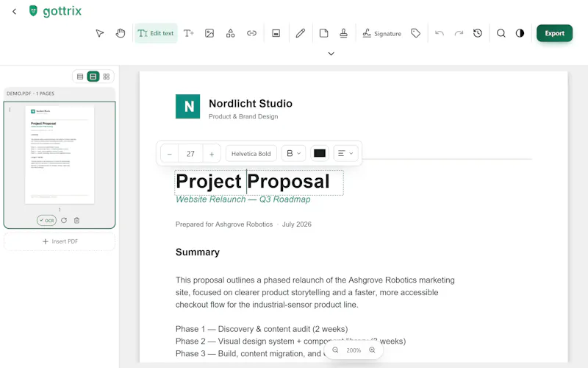Undo the last action
Image resolution: width=588 pixels, height=368 pixels.
coord(440,33)
